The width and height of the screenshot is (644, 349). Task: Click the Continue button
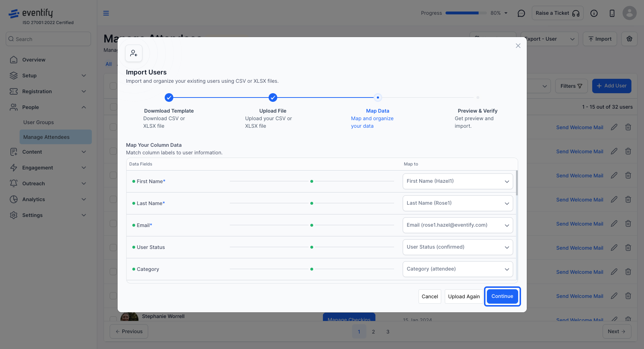(502, 296)
